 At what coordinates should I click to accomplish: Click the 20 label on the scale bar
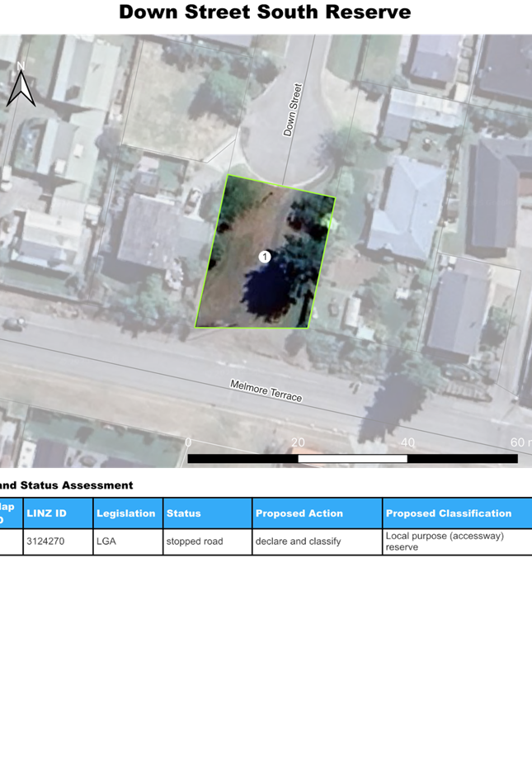tap(298, 443)
